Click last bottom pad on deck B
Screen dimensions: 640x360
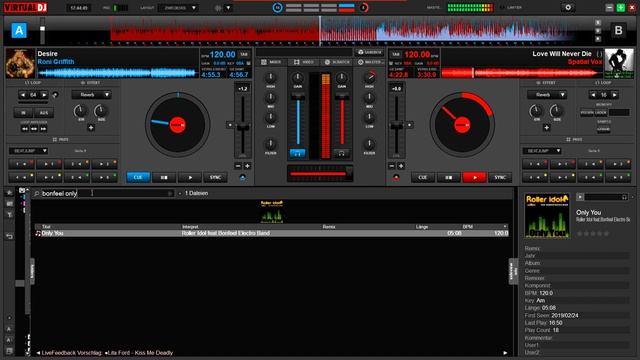pyautogui.click(x=618, y=177)
